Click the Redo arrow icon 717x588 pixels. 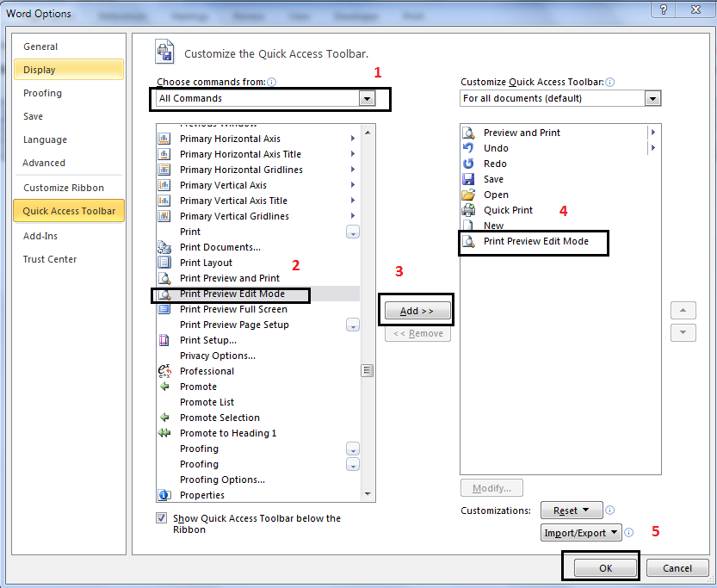(x=468, y=164)
